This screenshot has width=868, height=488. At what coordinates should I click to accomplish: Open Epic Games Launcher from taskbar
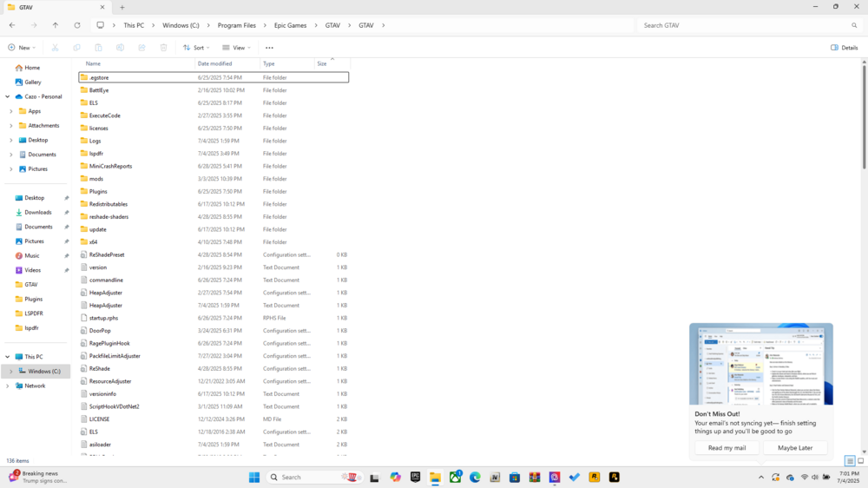click(415, 477)
